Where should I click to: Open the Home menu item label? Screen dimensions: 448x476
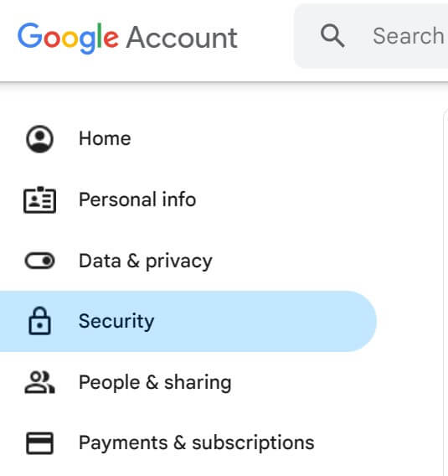(105, 138)
